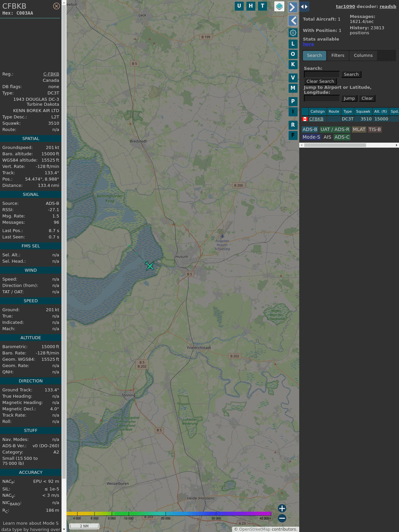Click the Canada flag icon in table row
The width and height of the screenshot is (399, 532).
[305, 119]
